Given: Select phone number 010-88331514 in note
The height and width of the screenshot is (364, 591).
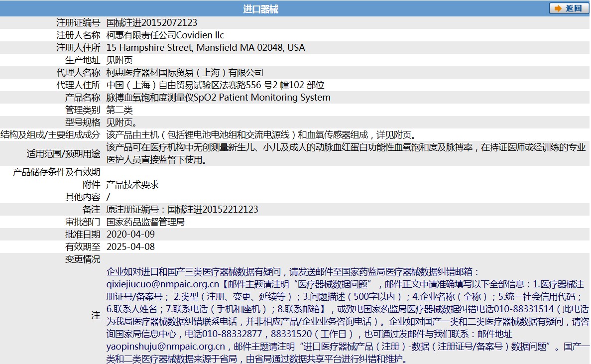Looking at the screenshot, I should 524,309.
